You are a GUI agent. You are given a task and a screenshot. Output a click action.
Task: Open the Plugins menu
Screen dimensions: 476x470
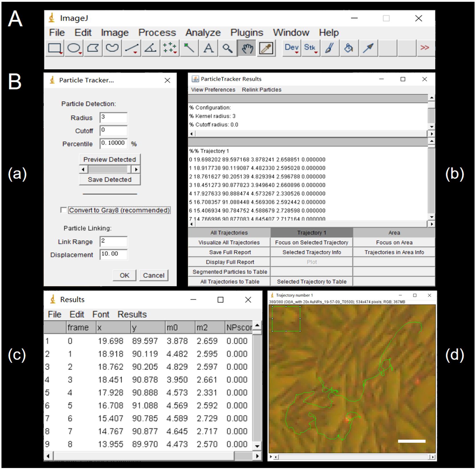pyautogui.click(x=247, y=32)
